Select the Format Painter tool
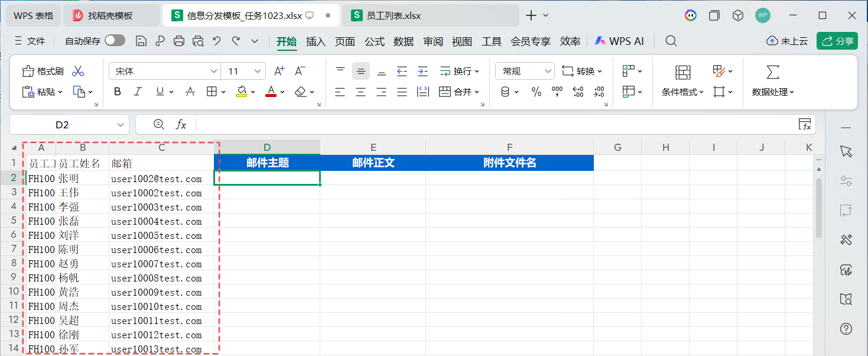This screenshot has width=868, height=356. pos(43,70)
